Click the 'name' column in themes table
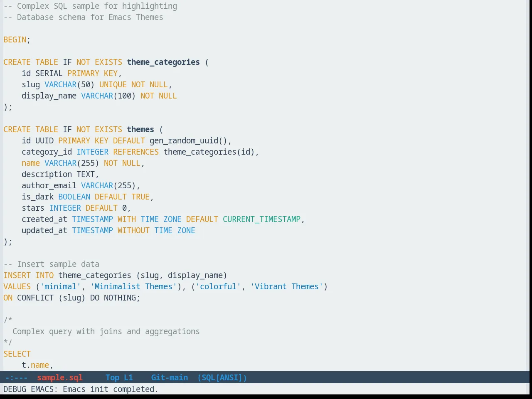 (31, 163)
